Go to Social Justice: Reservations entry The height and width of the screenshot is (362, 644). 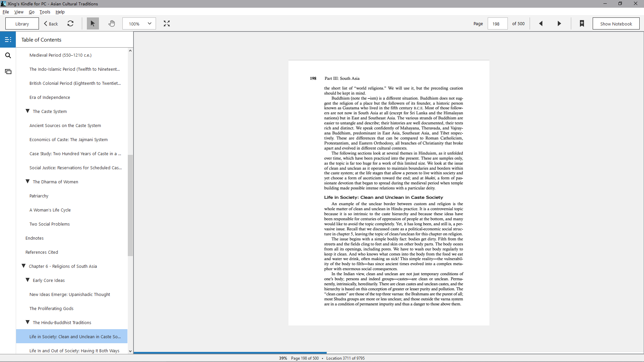pos(75,168)
